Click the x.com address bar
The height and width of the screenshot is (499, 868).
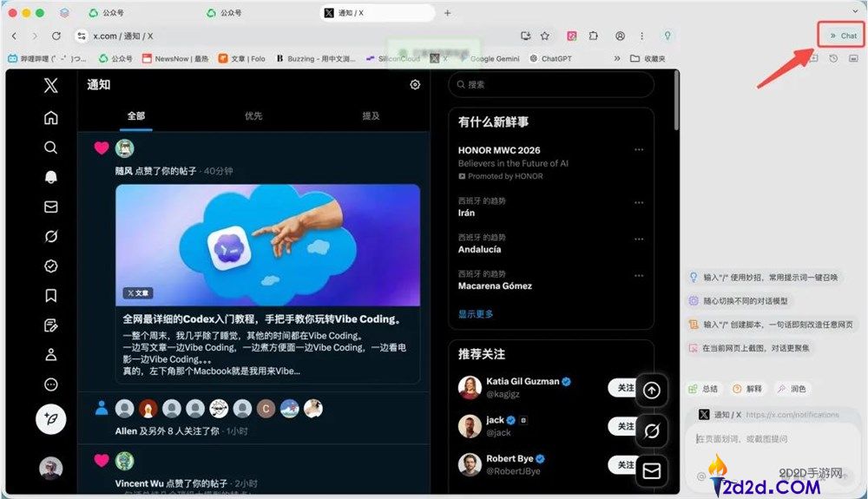(299, 36)
